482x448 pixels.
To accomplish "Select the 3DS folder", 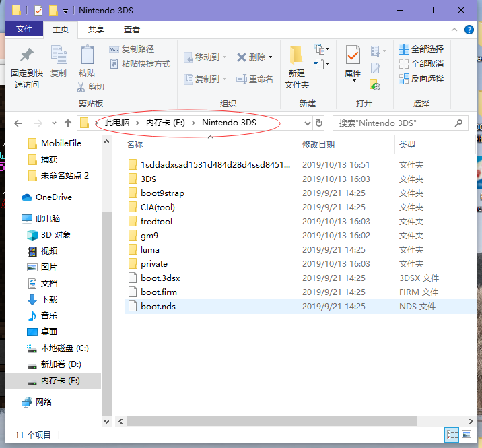I will click(x=148, y=179).
